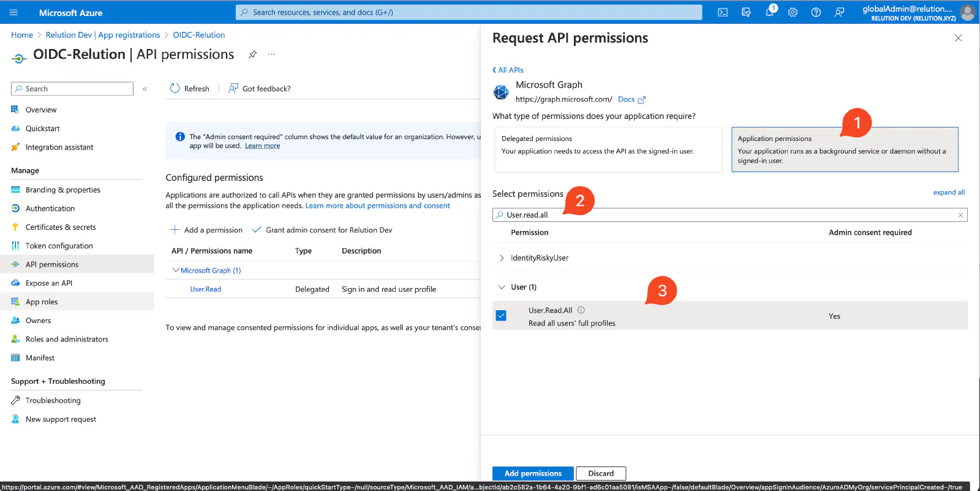Collapse the Microsoft Graph (1) row
980x491 pixels.
[176, 270]
